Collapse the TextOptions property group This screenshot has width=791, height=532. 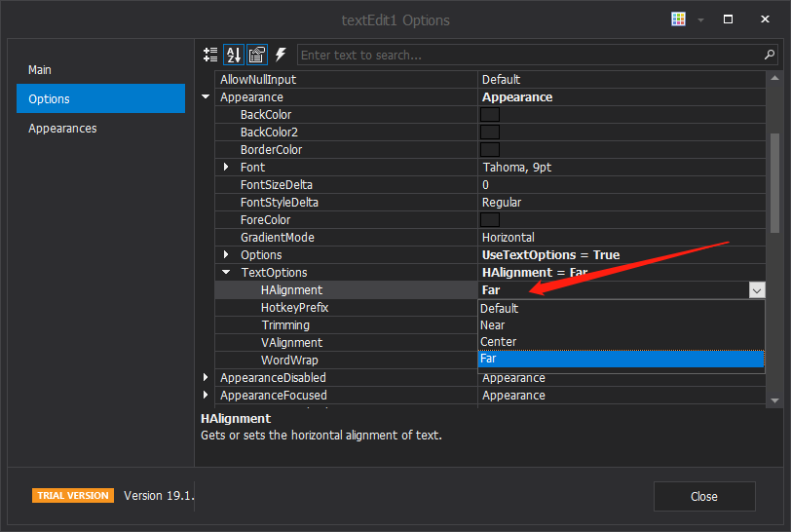tap(226, 273)
